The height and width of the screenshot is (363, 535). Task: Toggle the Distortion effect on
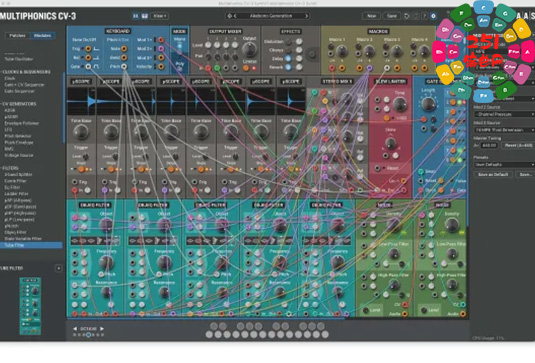289,42
